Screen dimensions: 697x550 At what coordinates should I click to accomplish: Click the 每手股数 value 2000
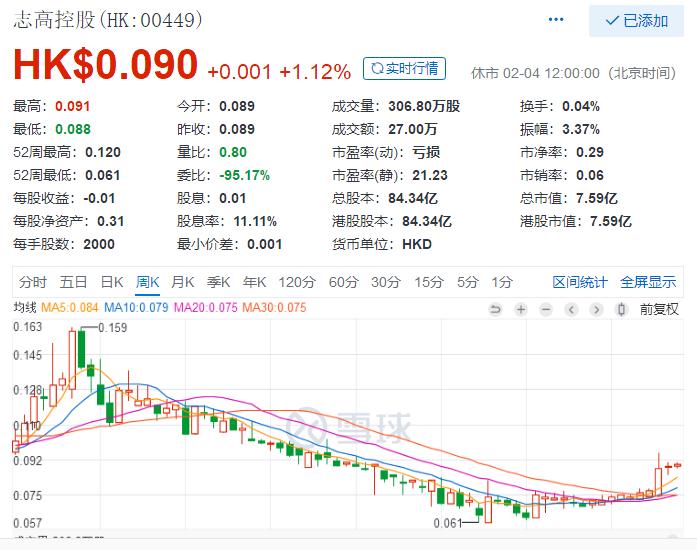pos(99,244)
